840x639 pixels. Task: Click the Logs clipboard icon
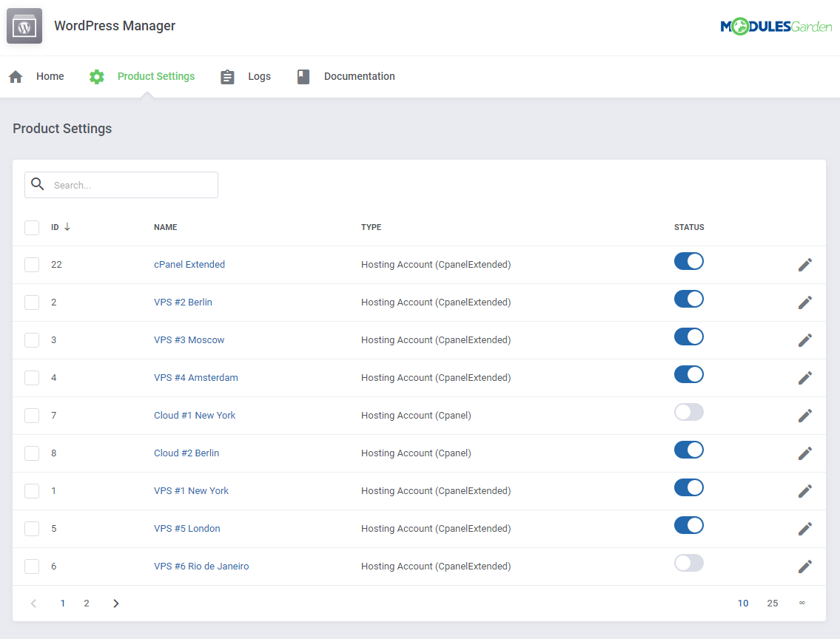227,76
